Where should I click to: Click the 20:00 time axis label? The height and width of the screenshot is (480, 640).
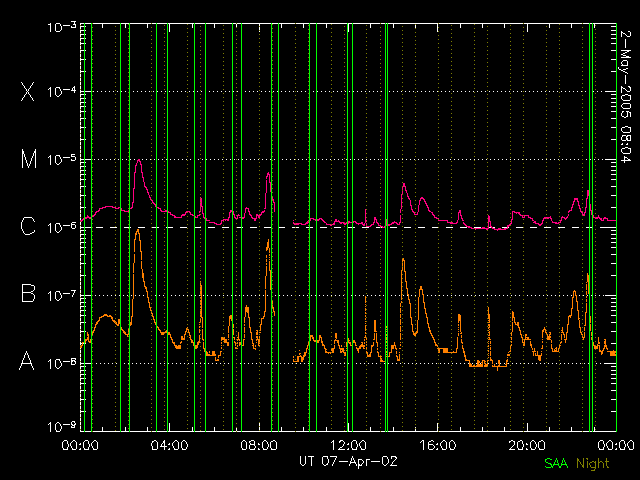coord(527,445)
